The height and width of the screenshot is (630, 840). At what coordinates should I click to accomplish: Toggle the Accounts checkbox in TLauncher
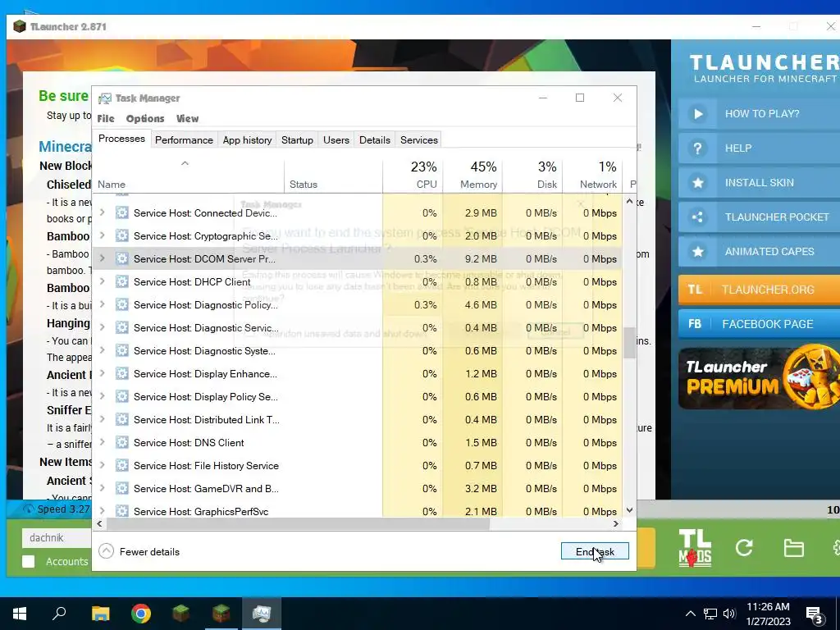[29, 561]
